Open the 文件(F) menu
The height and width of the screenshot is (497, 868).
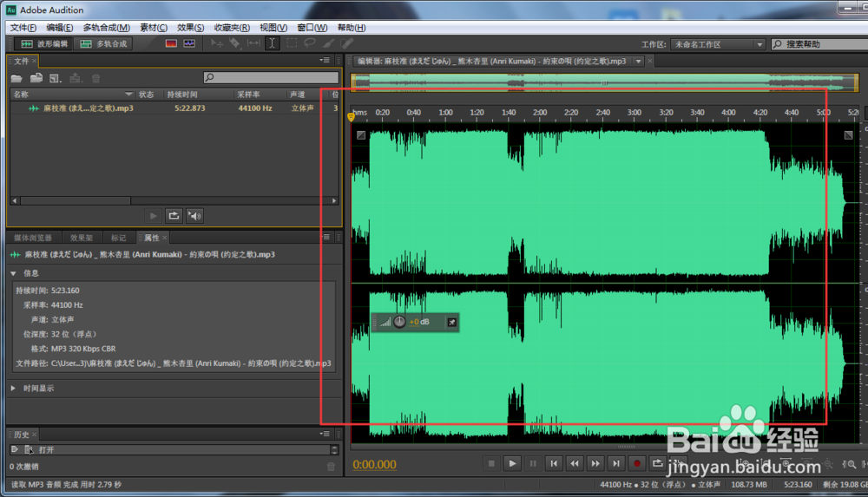pyautogui.click(x=23, y=28)
